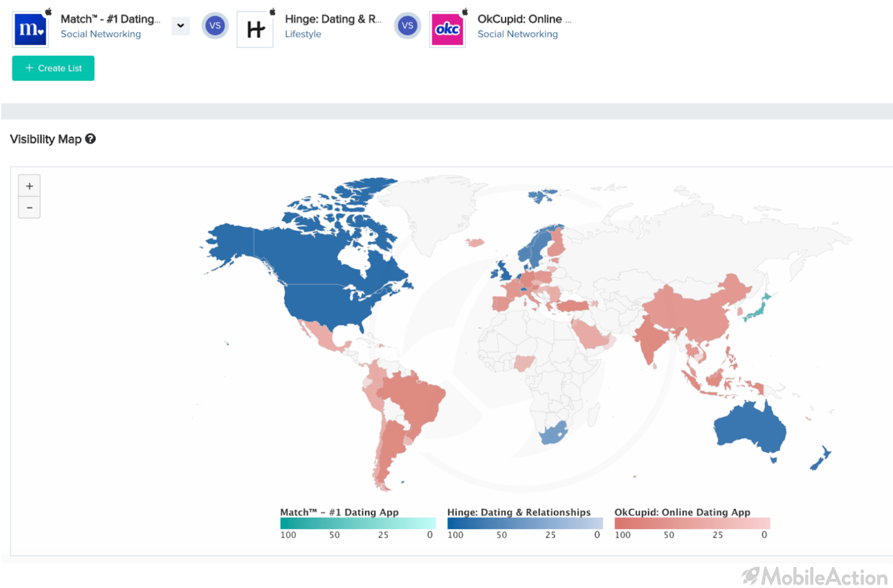Click New Zealand on the map
Viewport: 893px width, 588px height.
(x=821, y=458)
